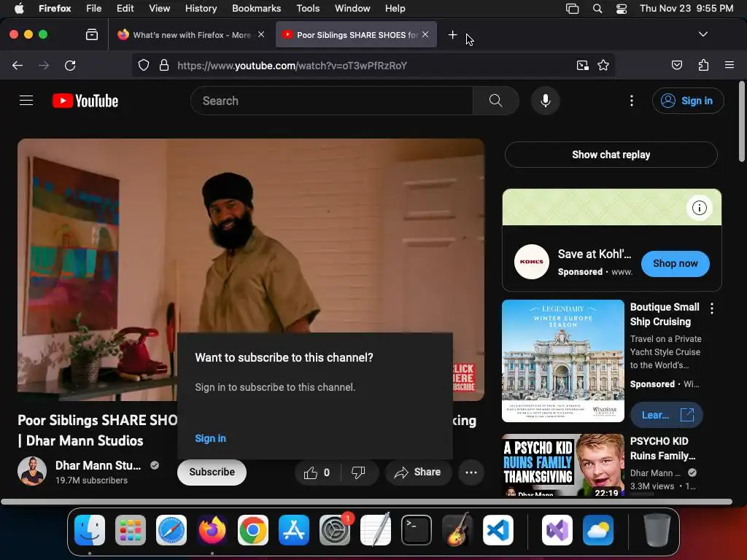Click Dhar Mann Studios channel name
The width and height of the screenshot is (747, 560).
click(x=98, y=465)
